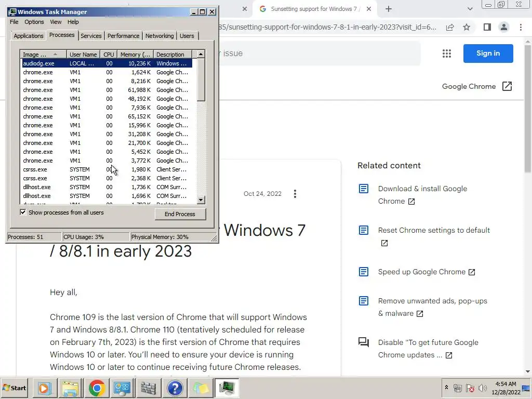Open Chrome tab search chevron
This screenshot has width=532, height=399.
tap(470, 9)
